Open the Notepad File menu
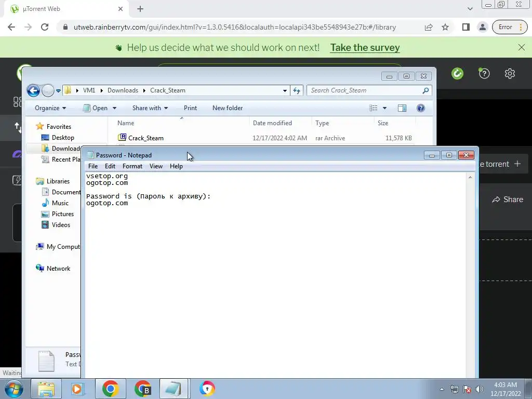Screen dimensions: 532x399 click(92, 166)
